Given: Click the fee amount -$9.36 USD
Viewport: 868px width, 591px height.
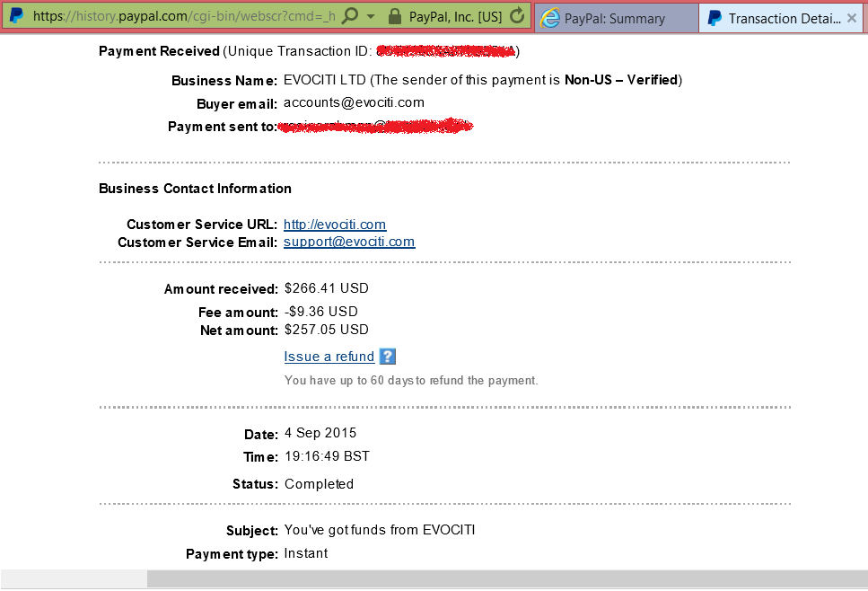Looking at the screenshot, I should [x=321, y=312].
